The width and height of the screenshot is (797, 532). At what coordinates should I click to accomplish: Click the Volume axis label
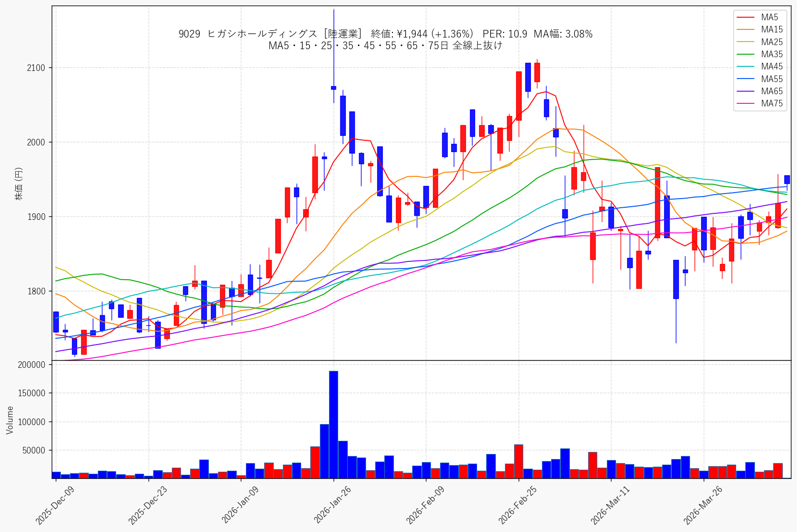(x=10, y=420)
